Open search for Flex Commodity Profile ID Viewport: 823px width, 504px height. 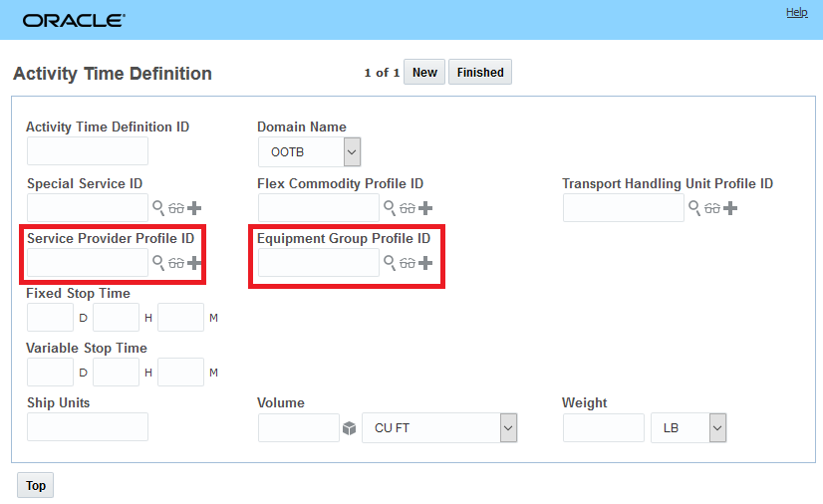tap(389, 207)
